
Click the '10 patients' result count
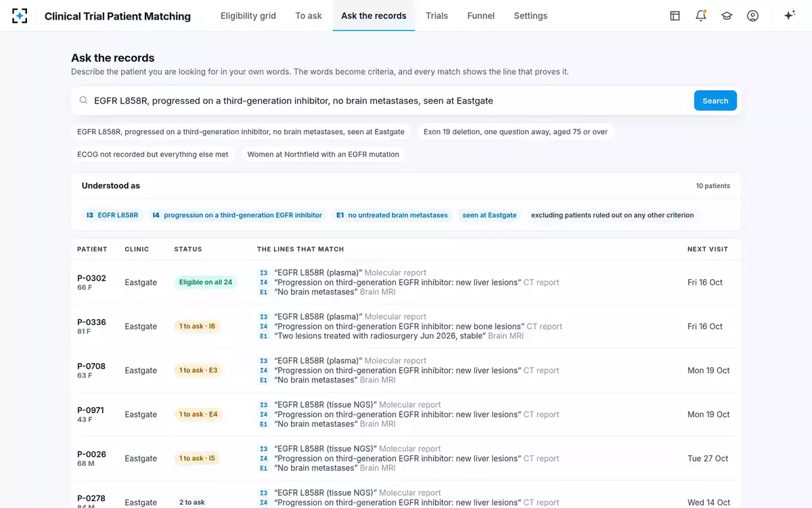click(713, 186)
